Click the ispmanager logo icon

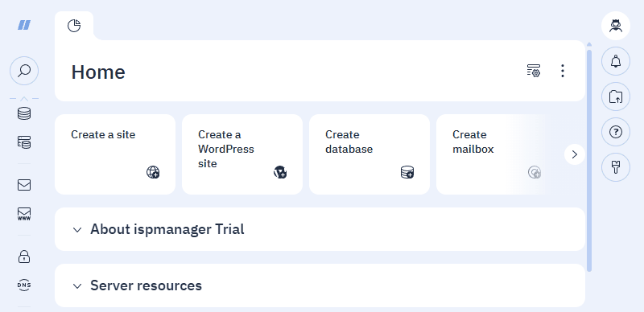tap(24, 26)
